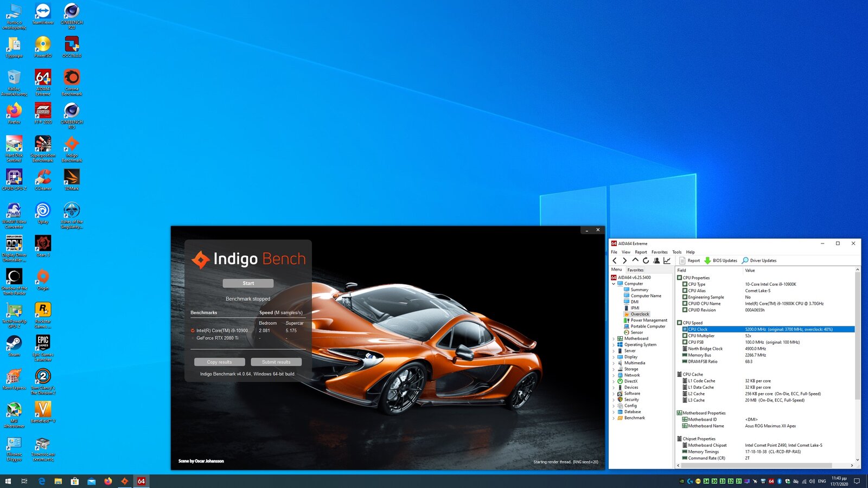Open the Report menu in AIDA64
Screen dimensions: 868x488
pyautogui.click(x=641, y=252)
